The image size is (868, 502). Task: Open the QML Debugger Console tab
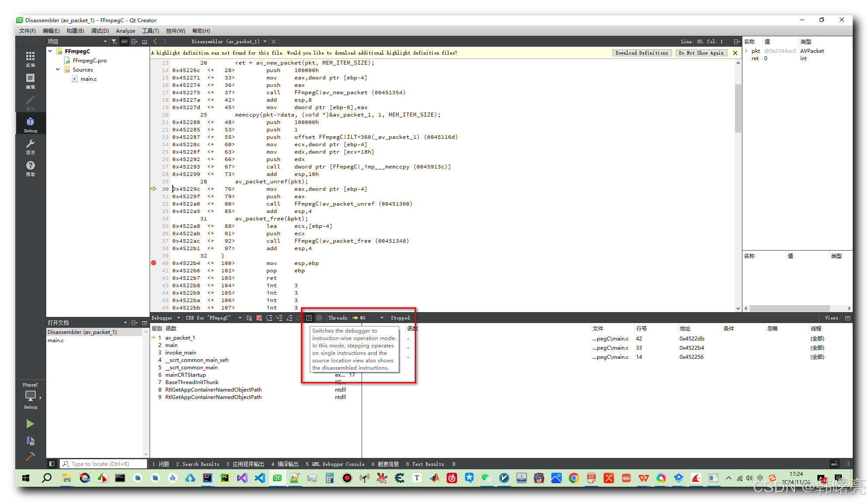coord(335,464)
